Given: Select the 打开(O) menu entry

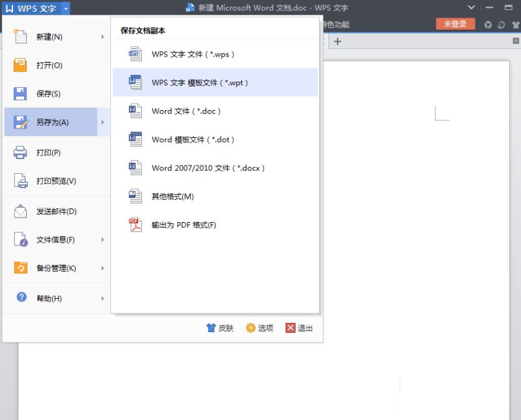Looking at the screenshot, I should pyautogui.click(x=56, y=65).
